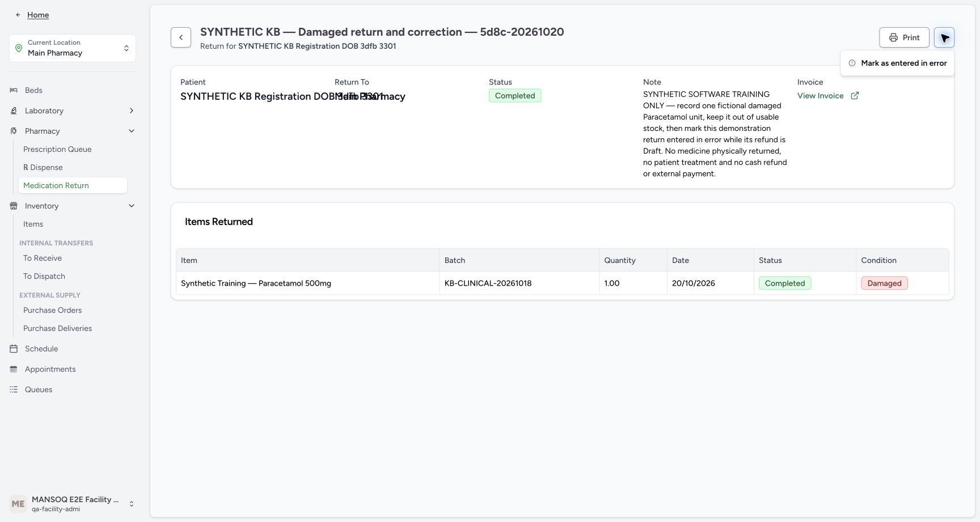This screenshot has width=980, height=522.
Task: Collapse the Pharmacy section chevron
Action: (132, 131)
